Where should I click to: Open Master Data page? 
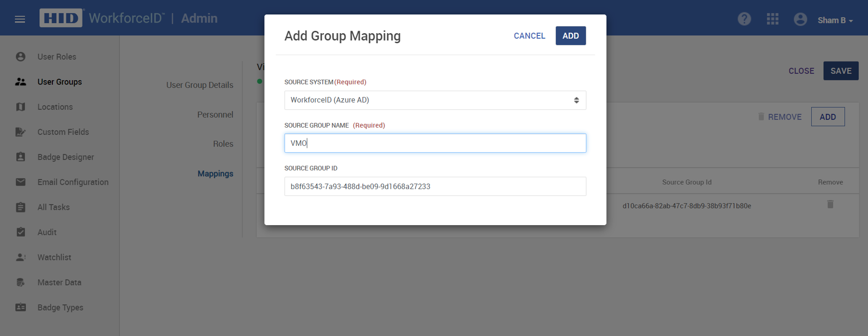pyautogui.click(x=59, y=282)
